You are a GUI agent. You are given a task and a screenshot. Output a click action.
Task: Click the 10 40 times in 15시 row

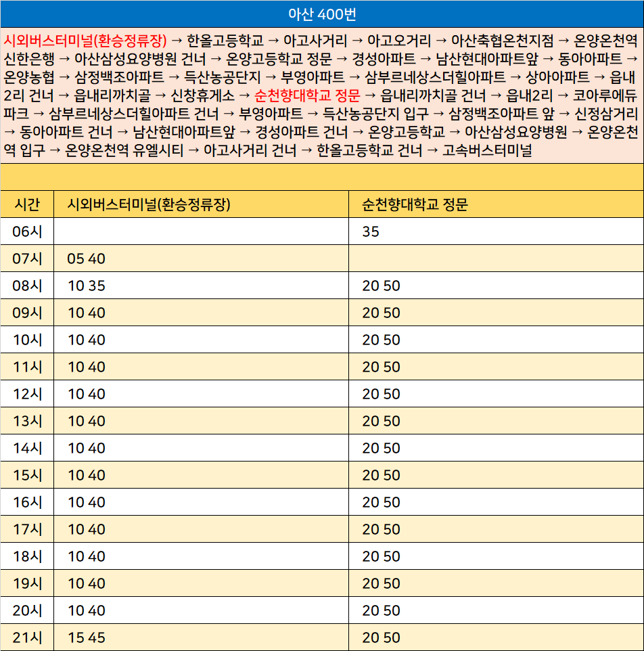(87, 475)
